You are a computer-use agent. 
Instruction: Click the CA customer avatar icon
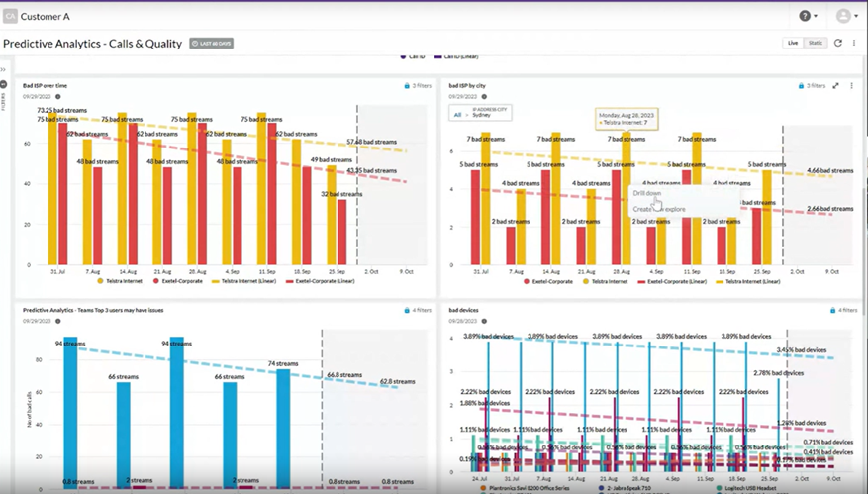(10, 16)
